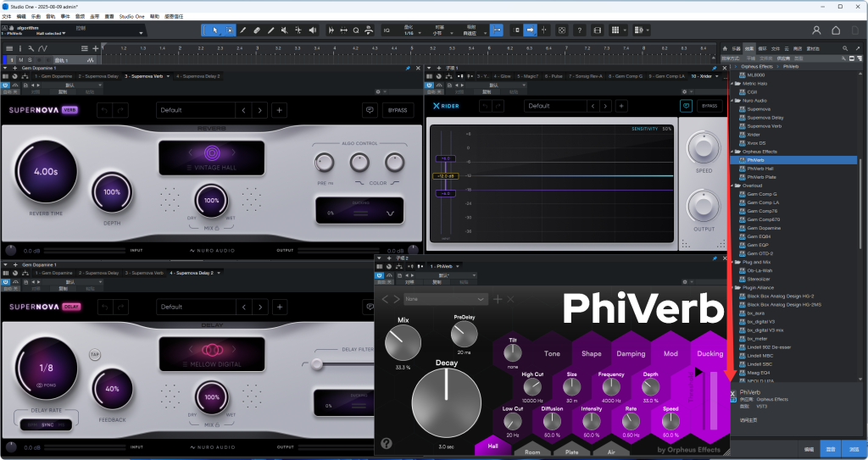Add a PhiVerb preset with plus icon
Screen dimensions: 868x460
click(x=497, y=299)
